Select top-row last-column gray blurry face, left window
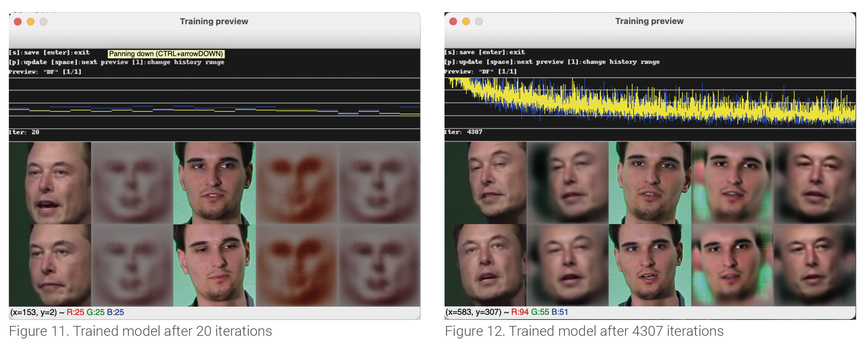Image resolution: width=868 pixels, height=347 pixels. [x=379, y=183]
